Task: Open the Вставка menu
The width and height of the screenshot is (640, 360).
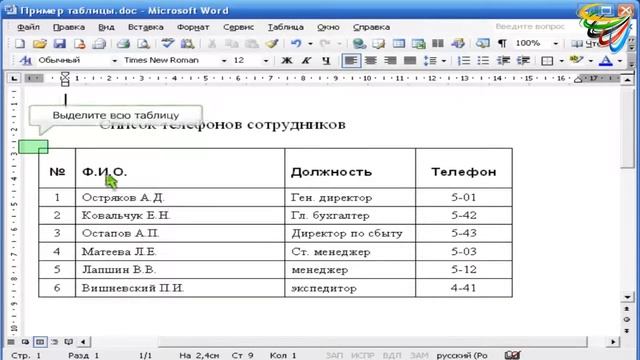Action: [146, 27]
